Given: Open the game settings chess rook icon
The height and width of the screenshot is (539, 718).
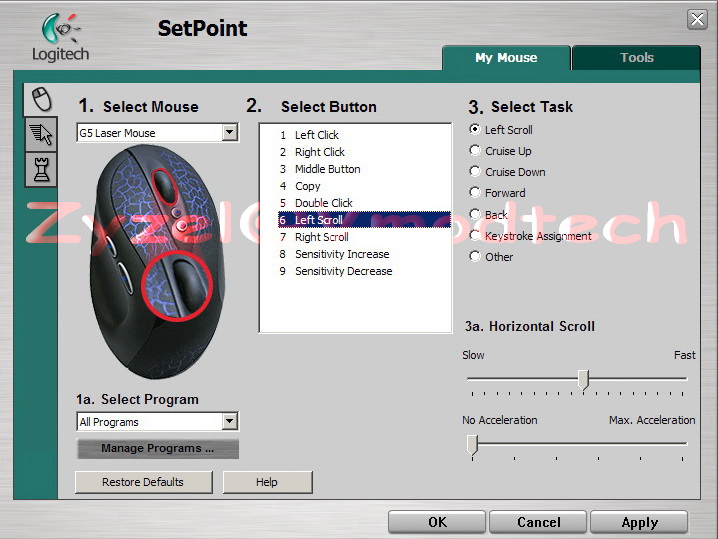Looking at the screenshot, I should pyautogui.click(x=41, y=169).
